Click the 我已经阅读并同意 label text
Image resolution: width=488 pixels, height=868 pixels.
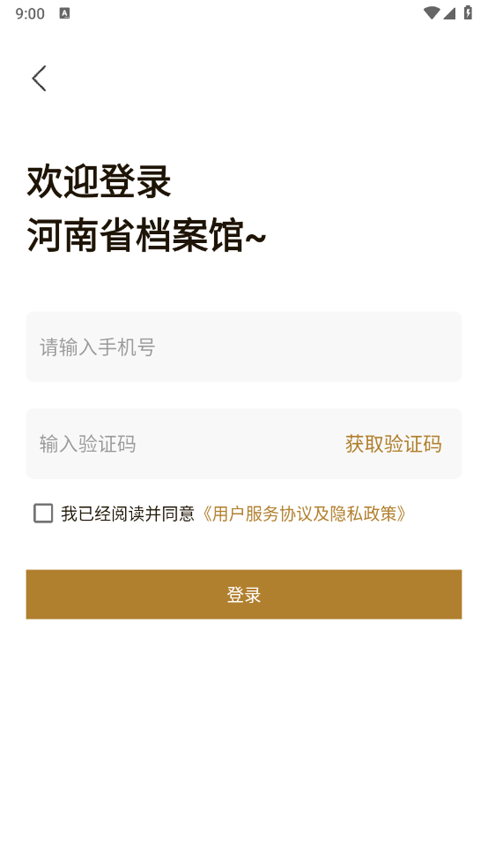[x=128, y=514]
